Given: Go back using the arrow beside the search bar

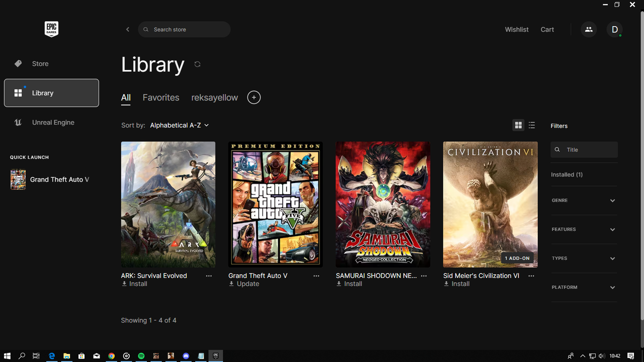Looking at the screenshot, I should point(128,30).
